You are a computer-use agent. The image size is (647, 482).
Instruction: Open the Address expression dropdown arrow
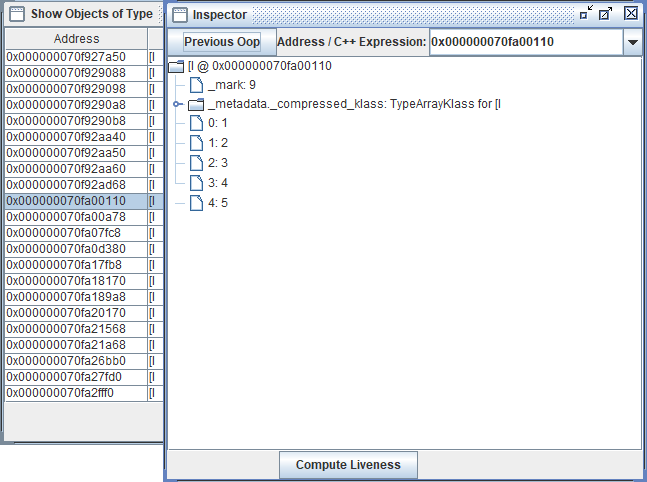click(x=632, y=43)
